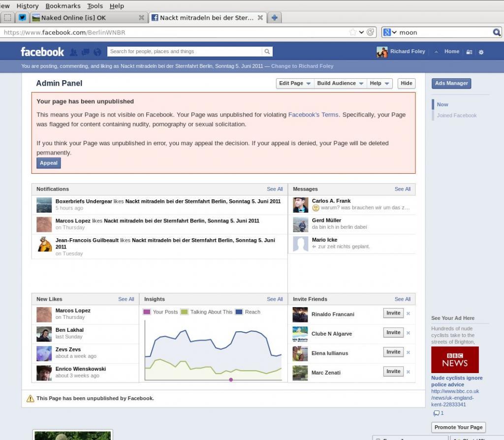Open Richard Foley profile picture
504x440 pixels.
(382, 52)
